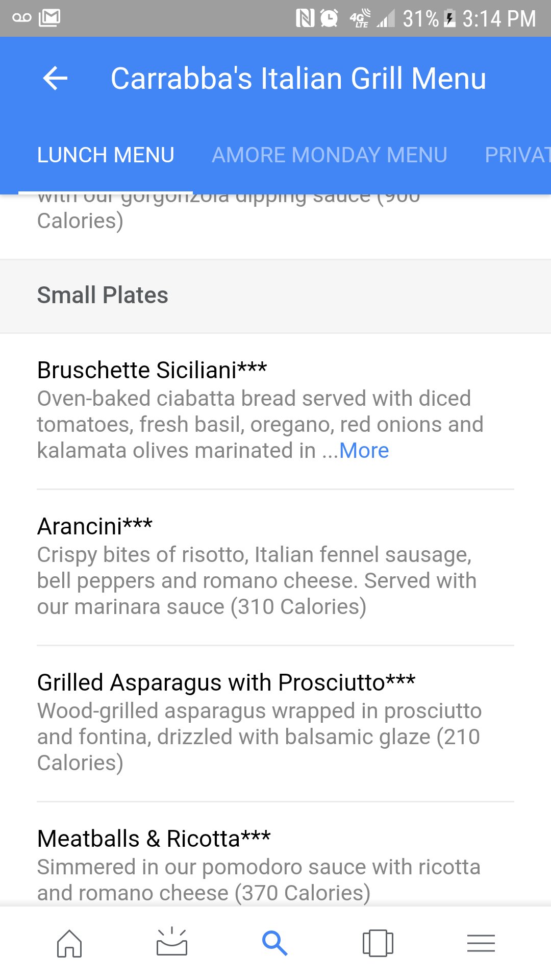The width and height of the screenshot is (551, 980).
Task: Tap the Bruschette Siciliani item title
Action: [x=152, y=370]
